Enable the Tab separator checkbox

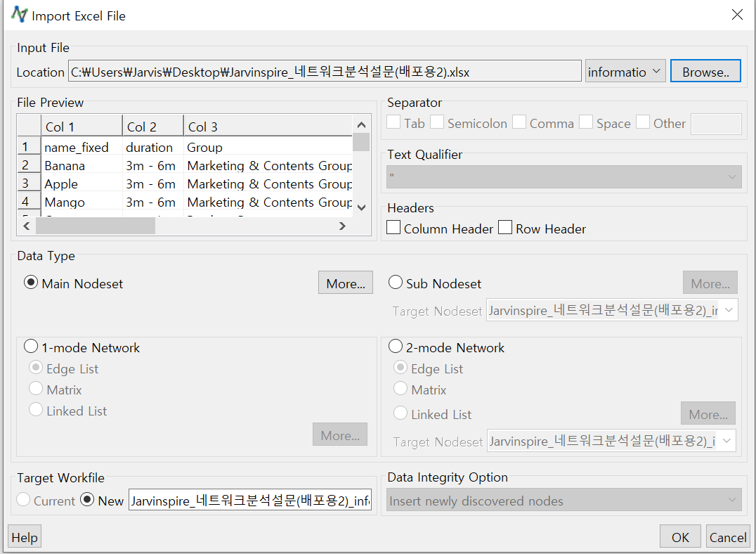[393, 122]
